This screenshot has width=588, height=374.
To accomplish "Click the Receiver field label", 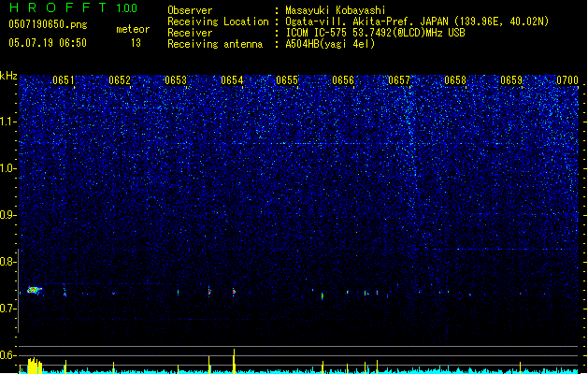I will pos(190,33).
